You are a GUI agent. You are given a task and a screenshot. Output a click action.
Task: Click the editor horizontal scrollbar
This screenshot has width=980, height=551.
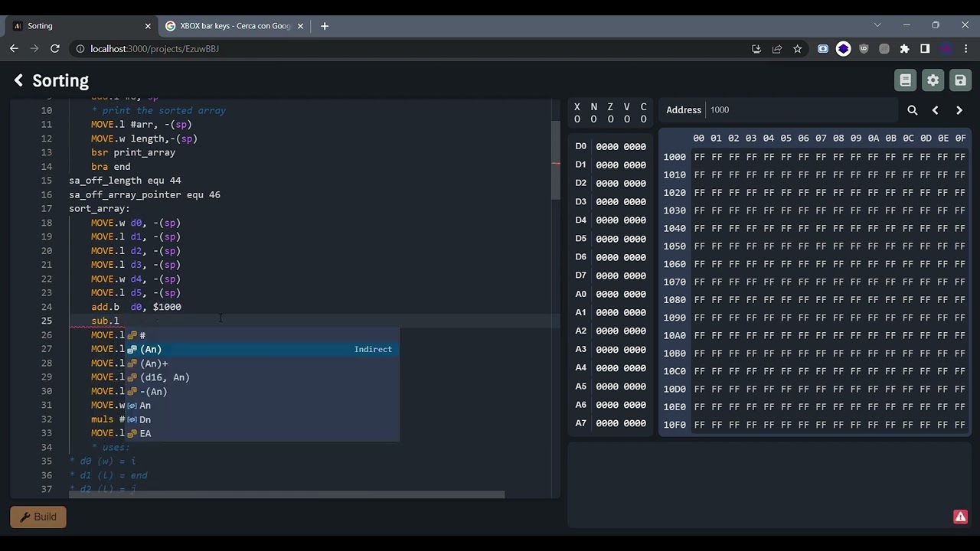click(x=286, y=494)
